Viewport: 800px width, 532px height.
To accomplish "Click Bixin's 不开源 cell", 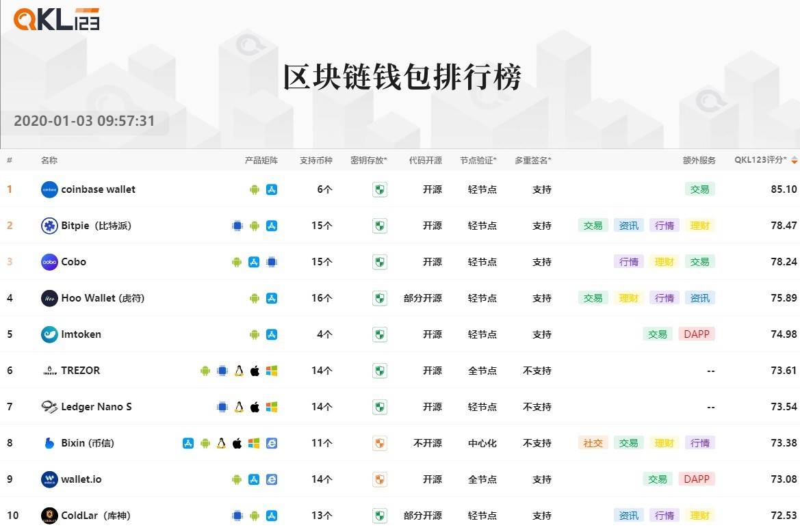I will (428, 443).
